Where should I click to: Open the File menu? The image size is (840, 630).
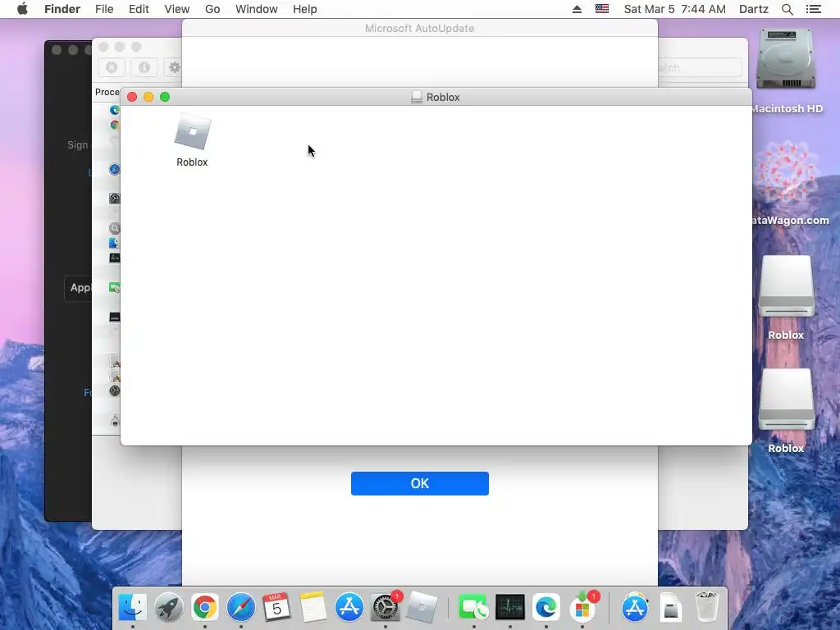[x=104, y=9]
